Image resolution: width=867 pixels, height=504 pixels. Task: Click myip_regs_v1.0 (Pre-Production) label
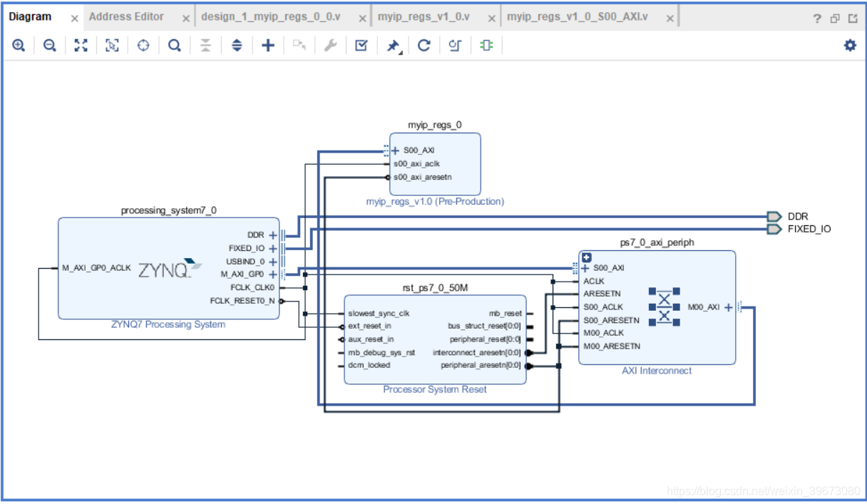pyautogui.click(x=435, y=201)
